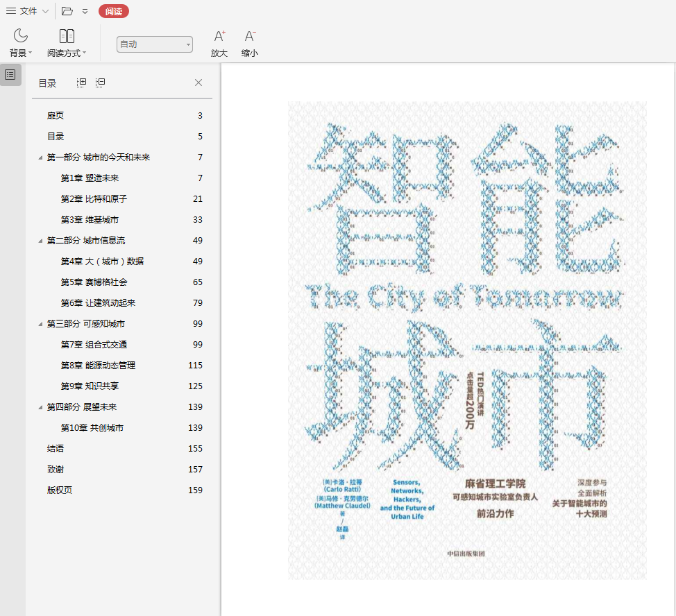Click the 放大 enlarge text icon

tap(219, 36)
